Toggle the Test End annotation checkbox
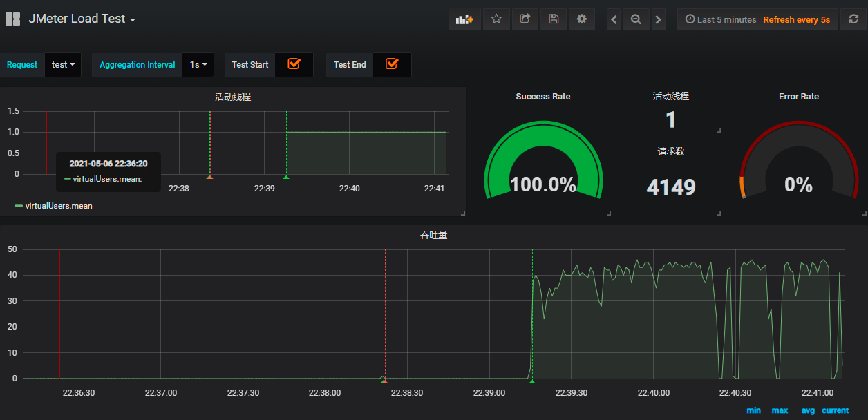 pos(392,64)
